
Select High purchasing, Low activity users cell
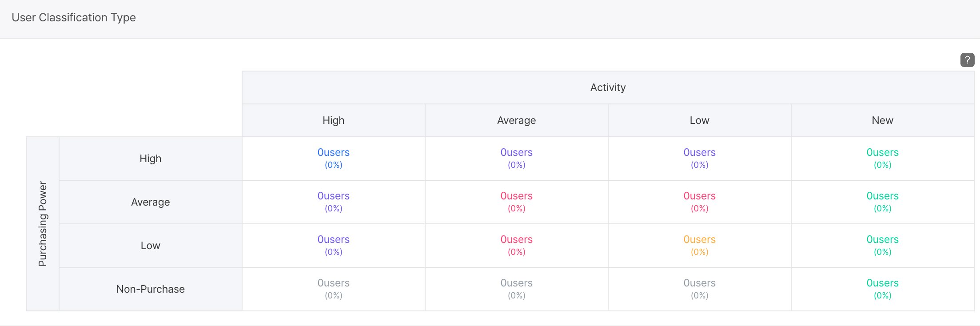tap(699, 158)
